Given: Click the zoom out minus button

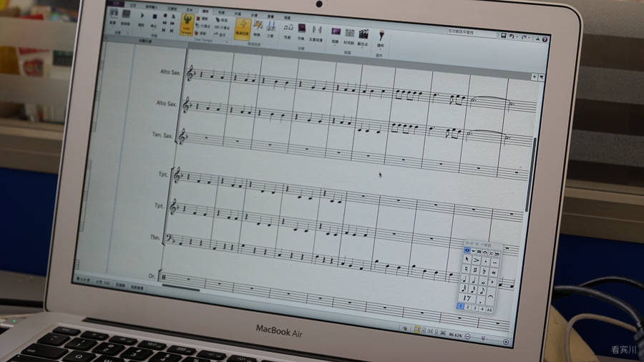Looking at the screenshot, I should click(467, 336).
